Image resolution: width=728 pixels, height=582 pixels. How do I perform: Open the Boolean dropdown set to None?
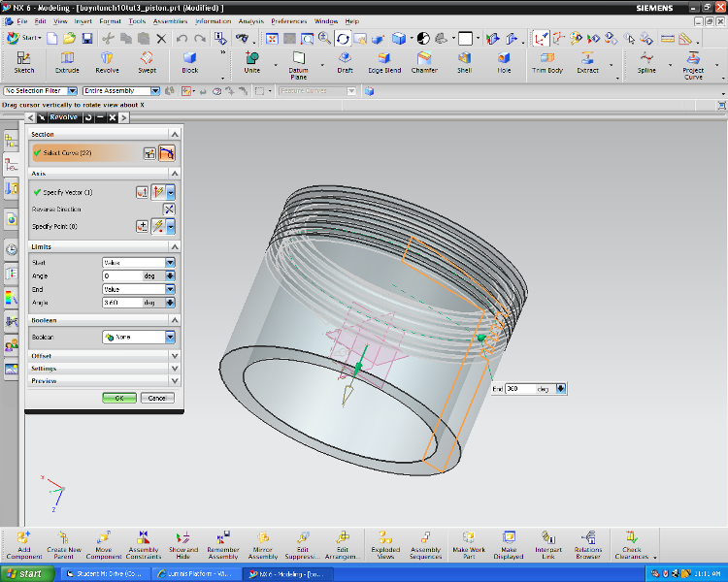139,338
